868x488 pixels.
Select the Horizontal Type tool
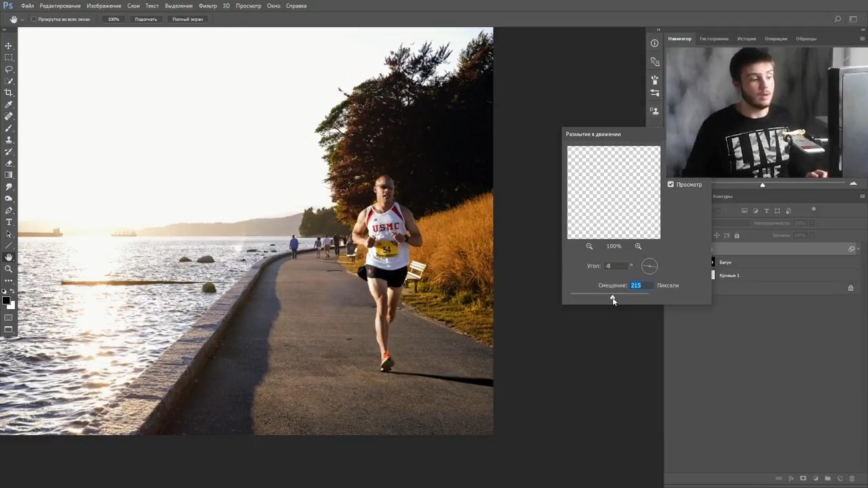coord(9,222)
